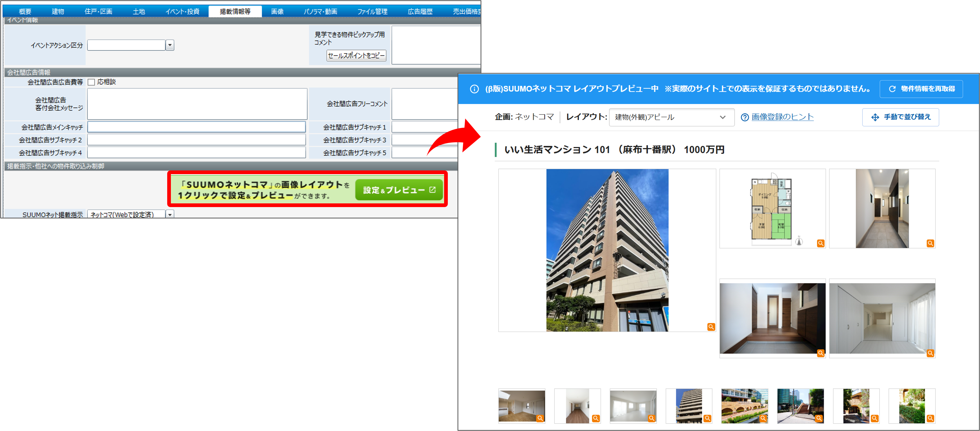Toggle the 応相談 checkbox
Screen dimensions: 980x431
pyautogui.click(x=91, y=82)
